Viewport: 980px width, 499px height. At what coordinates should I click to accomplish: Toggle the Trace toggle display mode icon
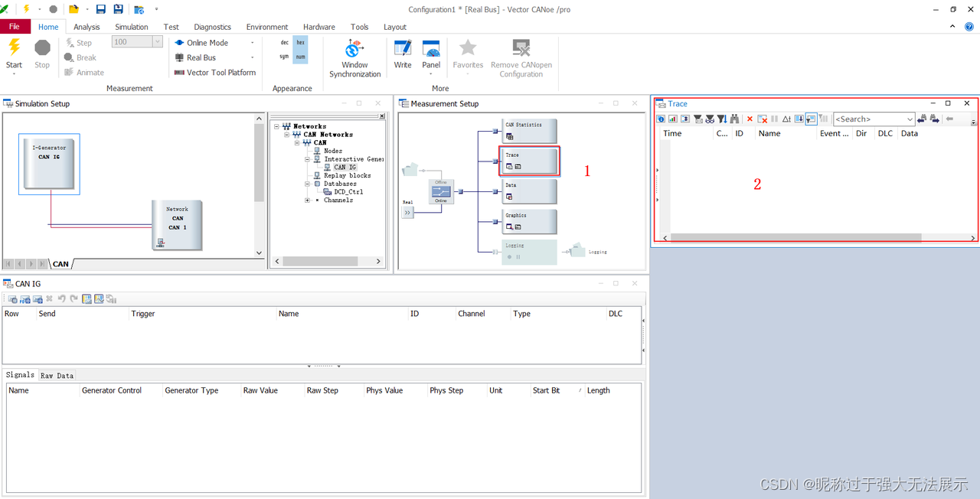810,119
